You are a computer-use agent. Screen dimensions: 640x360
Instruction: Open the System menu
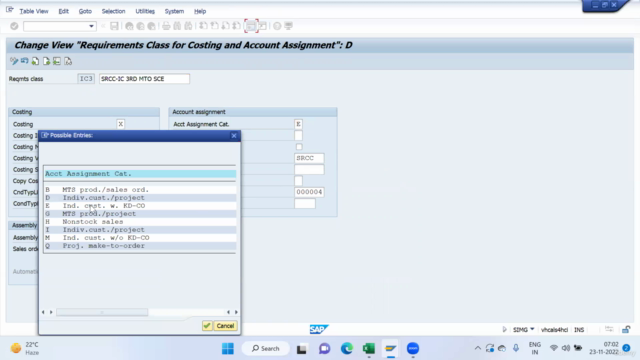click(x=174, y=11)
